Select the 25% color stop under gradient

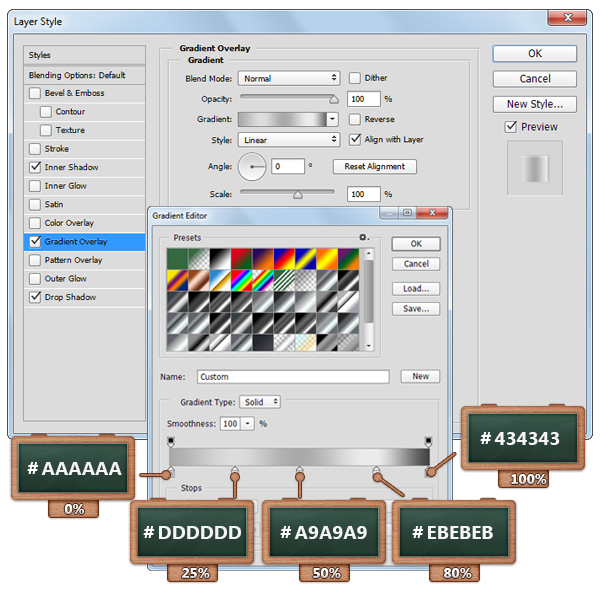tap(234, 471)
